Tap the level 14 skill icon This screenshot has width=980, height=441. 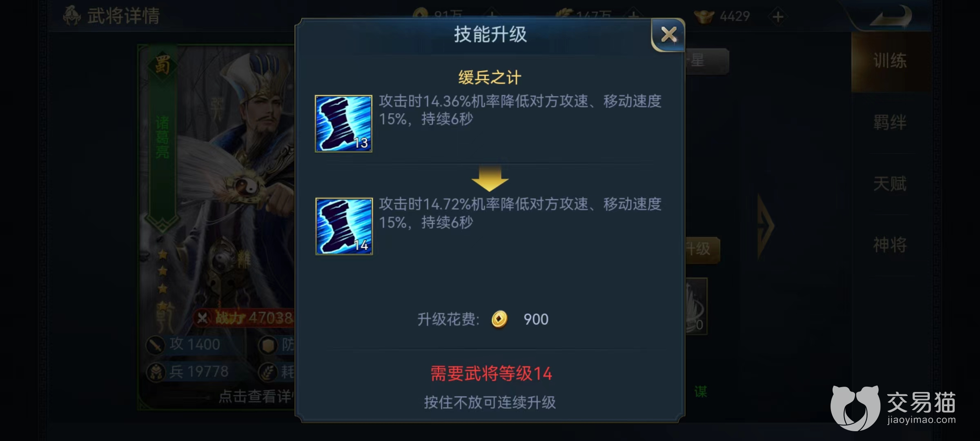click(x=344, y=227)
